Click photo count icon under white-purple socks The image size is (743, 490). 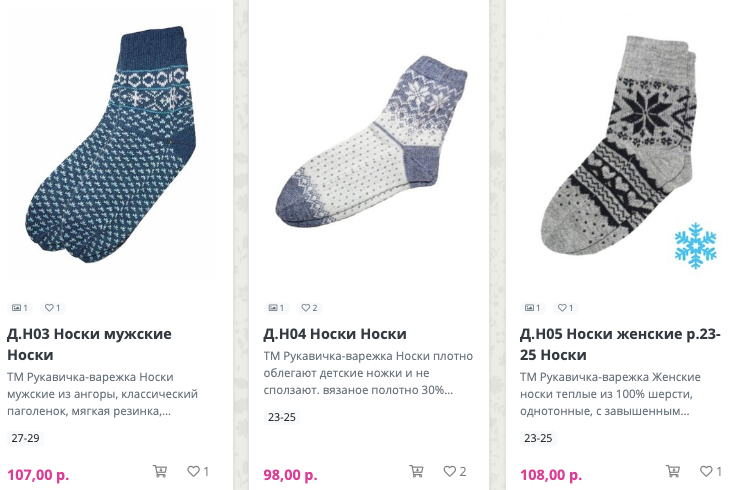click(x=276, y=308)
